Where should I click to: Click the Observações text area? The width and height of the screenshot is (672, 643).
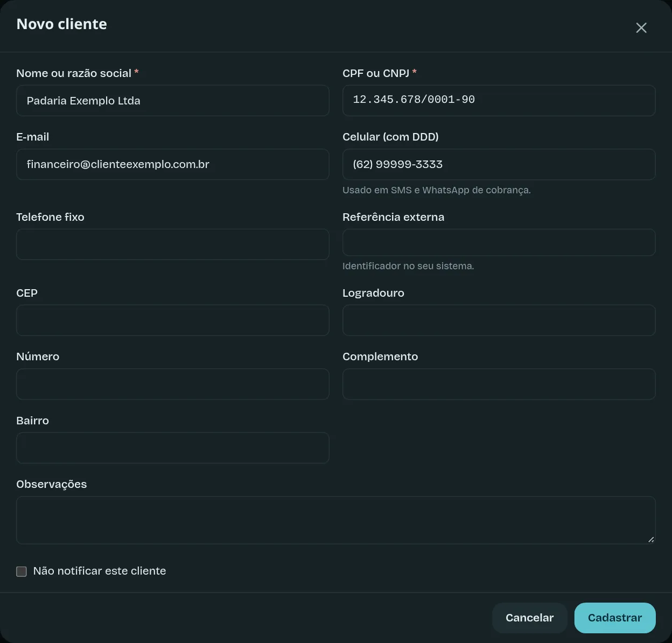point(336,520)
